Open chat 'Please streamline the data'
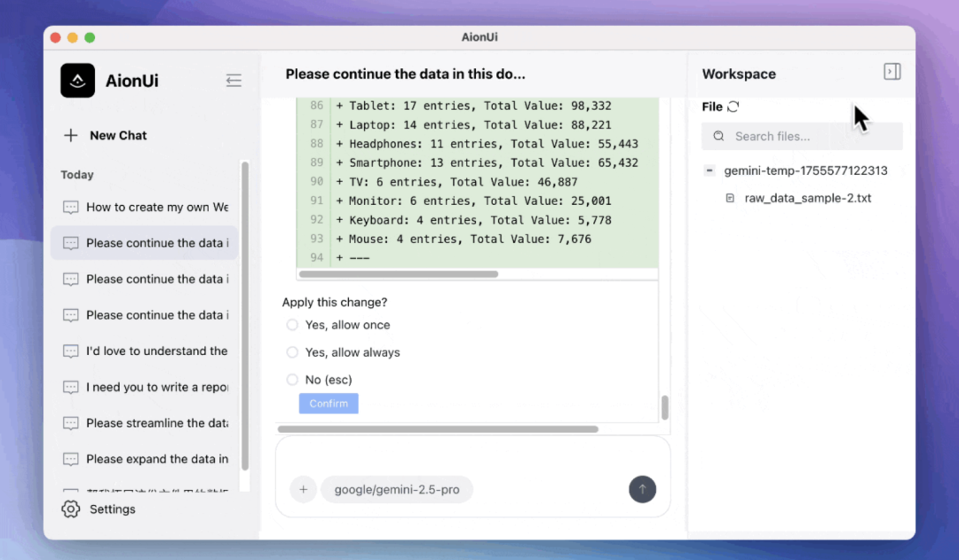The image size is (959, 560). click(x=145, y=423)
